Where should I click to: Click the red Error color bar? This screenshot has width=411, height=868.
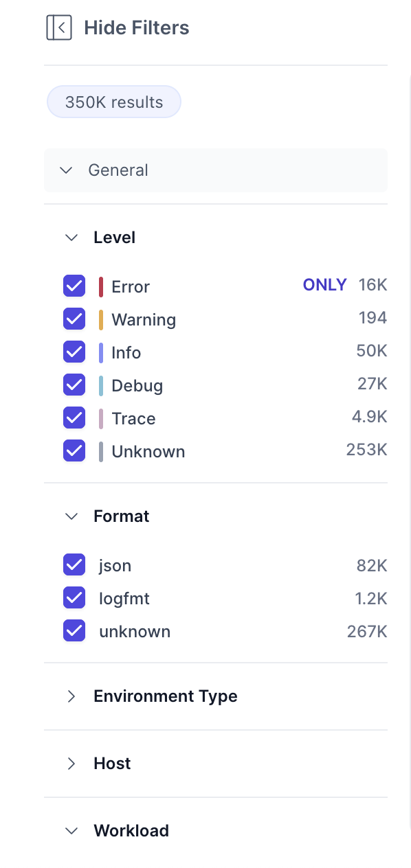(101, 286)
